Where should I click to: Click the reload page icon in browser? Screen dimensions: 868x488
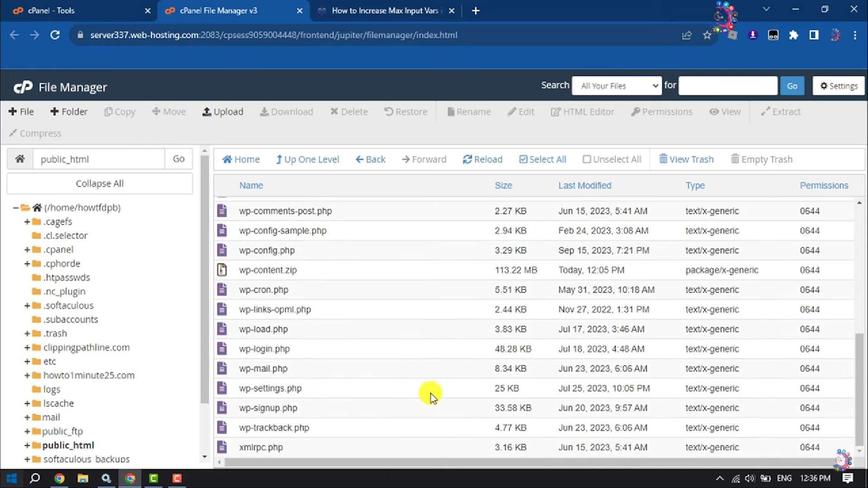coord(55,35)
